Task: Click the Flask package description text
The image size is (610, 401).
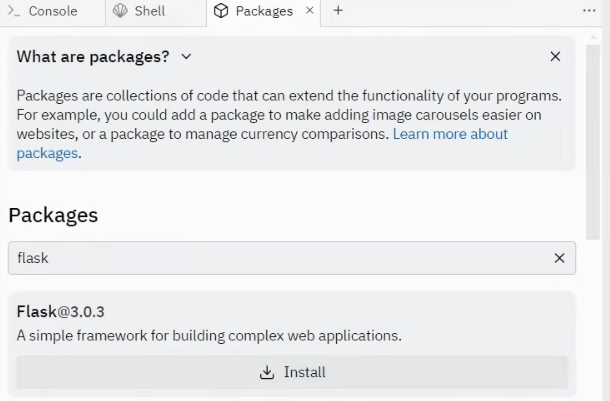Action: point(209,336)
